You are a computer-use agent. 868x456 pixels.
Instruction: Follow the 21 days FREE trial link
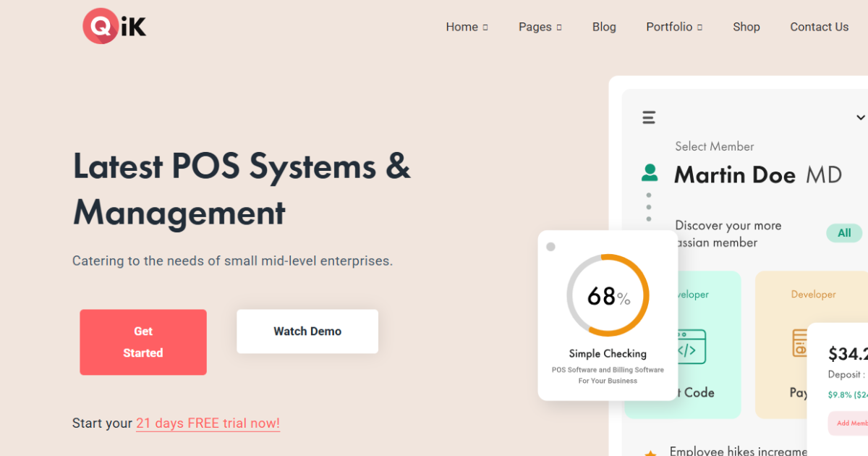(x=208, y=423)
